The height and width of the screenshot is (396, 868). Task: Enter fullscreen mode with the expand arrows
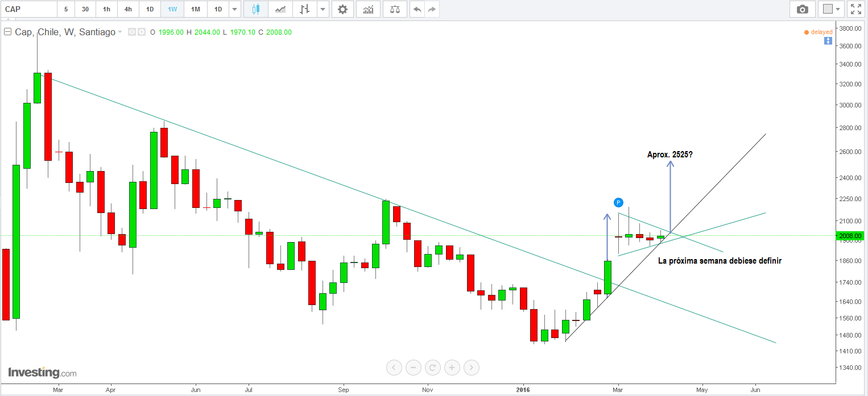855,9
